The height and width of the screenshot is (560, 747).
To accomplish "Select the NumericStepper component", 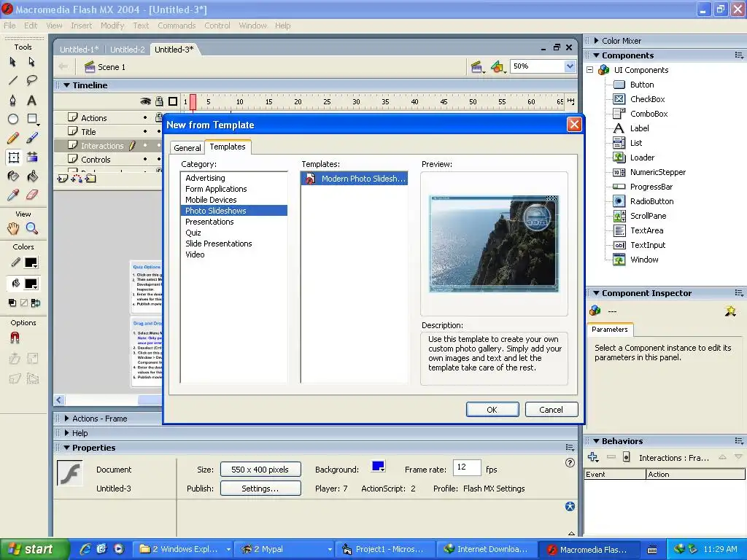I will (658, 172).
